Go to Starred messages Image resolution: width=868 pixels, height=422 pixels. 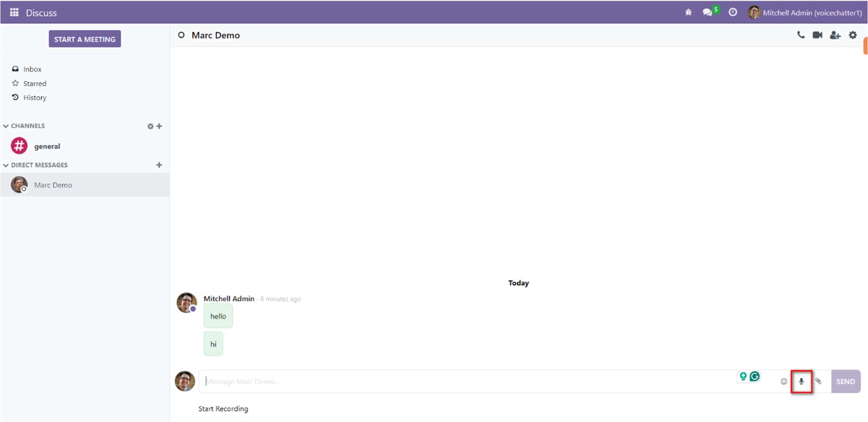(34, 84)
